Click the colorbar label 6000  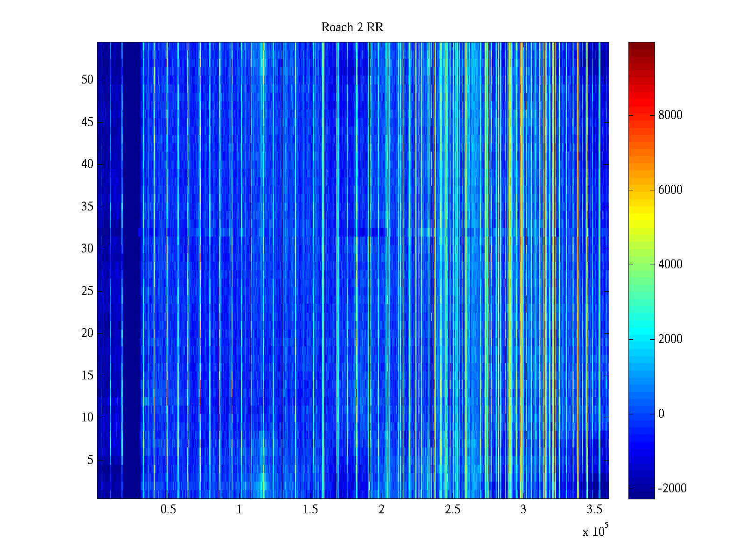(670, 190)
